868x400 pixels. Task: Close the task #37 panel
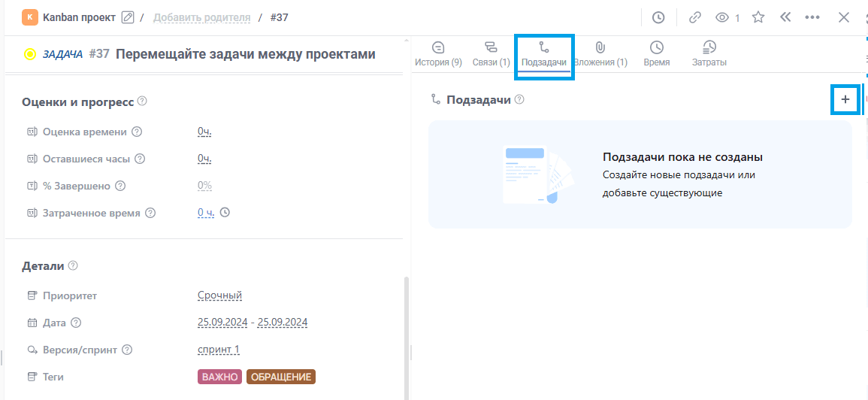click(844, 17)
